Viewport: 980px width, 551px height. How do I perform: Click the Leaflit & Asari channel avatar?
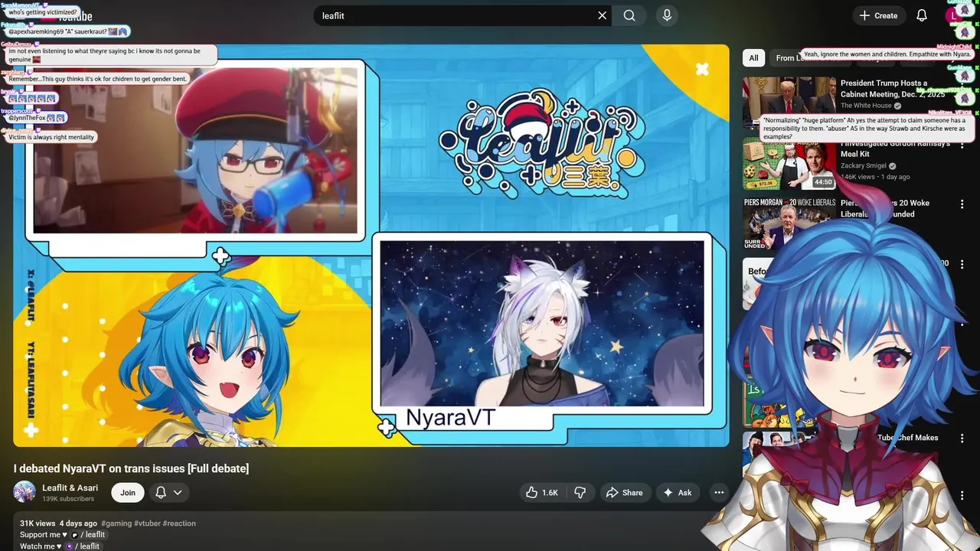24,492
